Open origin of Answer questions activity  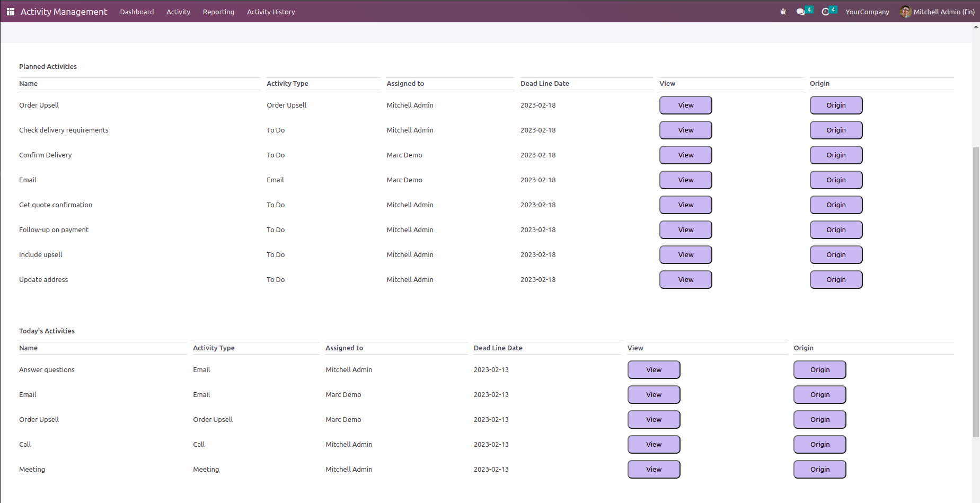pyautogui.click(x=820, y=369)
